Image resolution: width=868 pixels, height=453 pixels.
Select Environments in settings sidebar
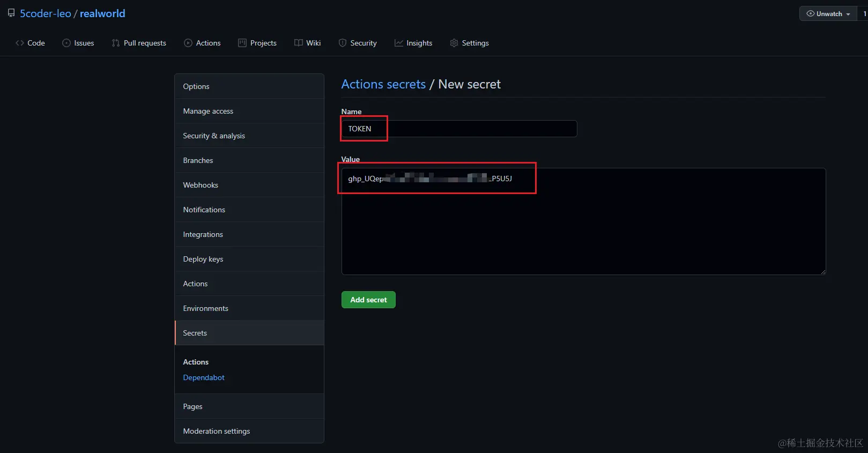249,308
